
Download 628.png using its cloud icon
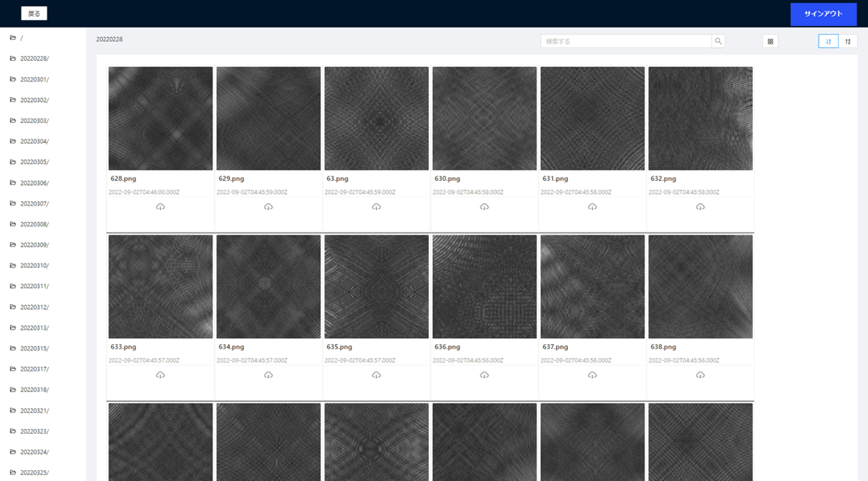coord(160,207)
